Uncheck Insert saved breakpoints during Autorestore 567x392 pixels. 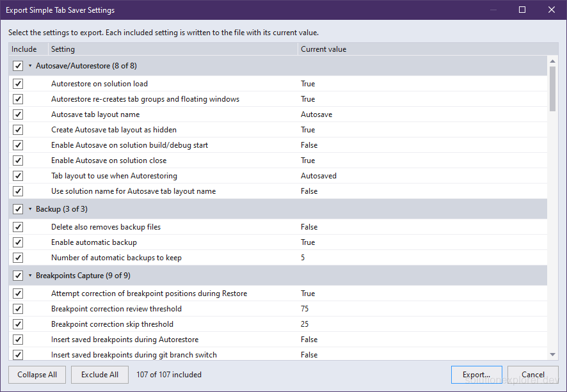click(18, 340)
